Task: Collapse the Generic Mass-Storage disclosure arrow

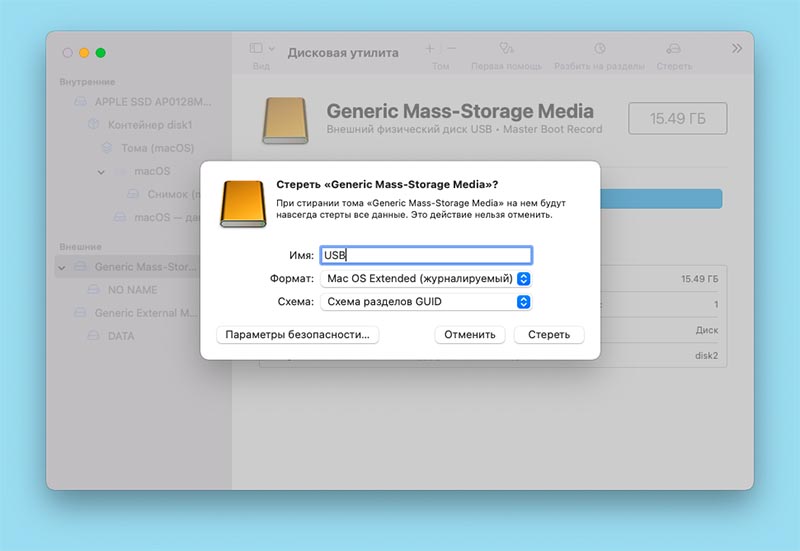Action: click(x=63, y=267)
